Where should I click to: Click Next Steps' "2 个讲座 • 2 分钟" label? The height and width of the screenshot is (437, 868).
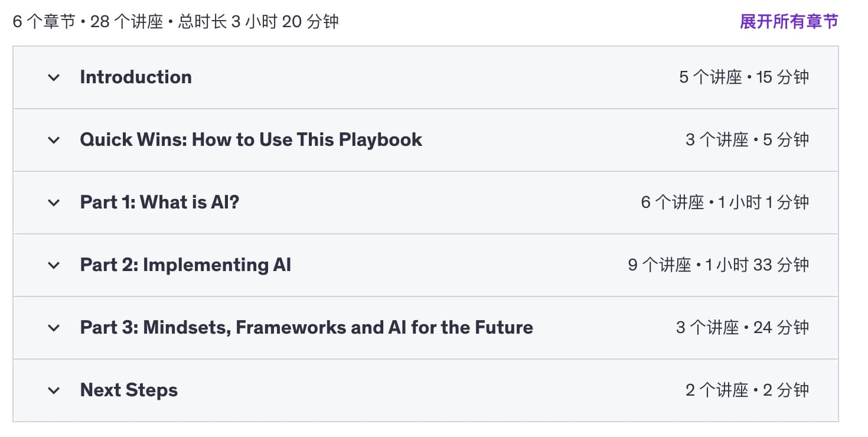tap(747, 390)
